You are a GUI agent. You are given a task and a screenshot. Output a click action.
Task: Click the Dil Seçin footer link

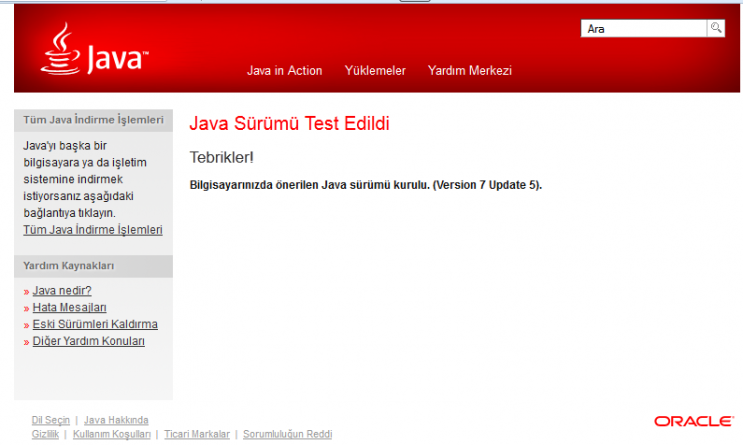pyautogui.click(x=51, y=420)
